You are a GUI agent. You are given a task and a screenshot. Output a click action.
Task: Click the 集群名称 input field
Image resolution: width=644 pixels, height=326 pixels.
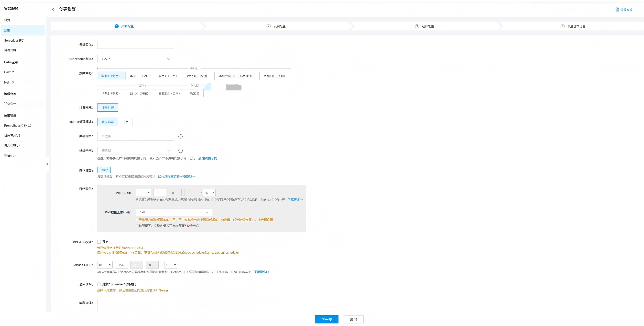click(x=135, y=45)
